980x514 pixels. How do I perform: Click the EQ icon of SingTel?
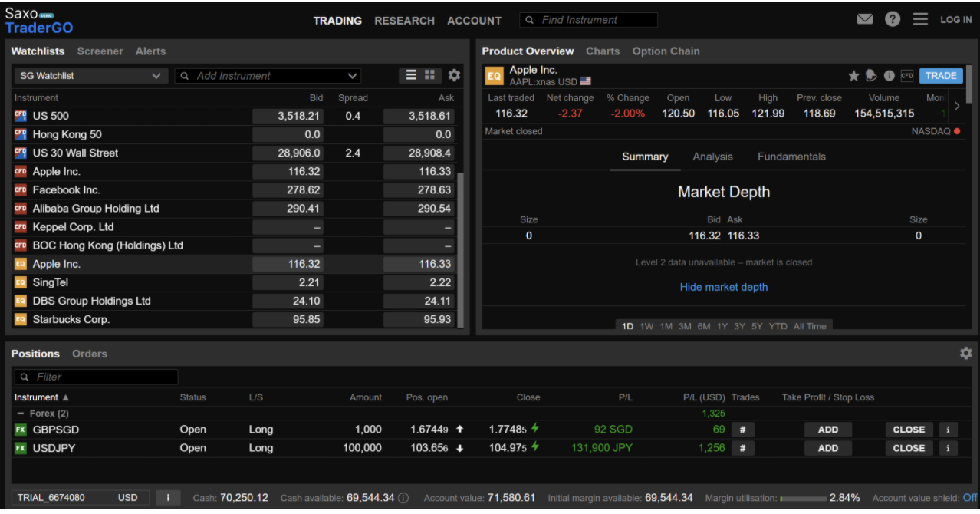[21, 282]
